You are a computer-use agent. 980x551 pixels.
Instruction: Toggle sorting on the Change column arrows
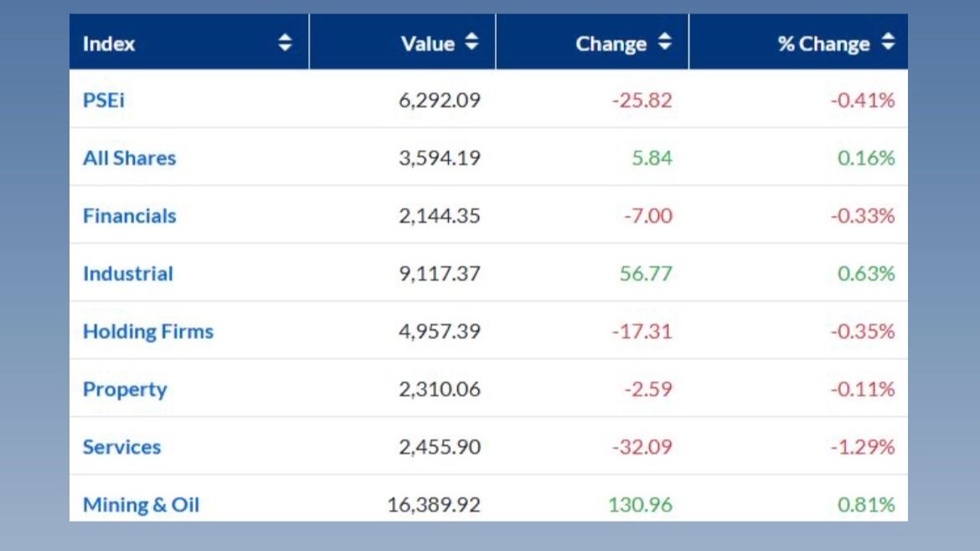664,41
